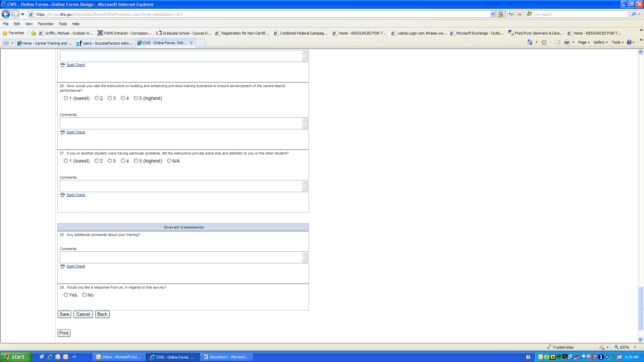Choose N/A for question 27
Screen dimensions: 644x362
click(169, 161)
